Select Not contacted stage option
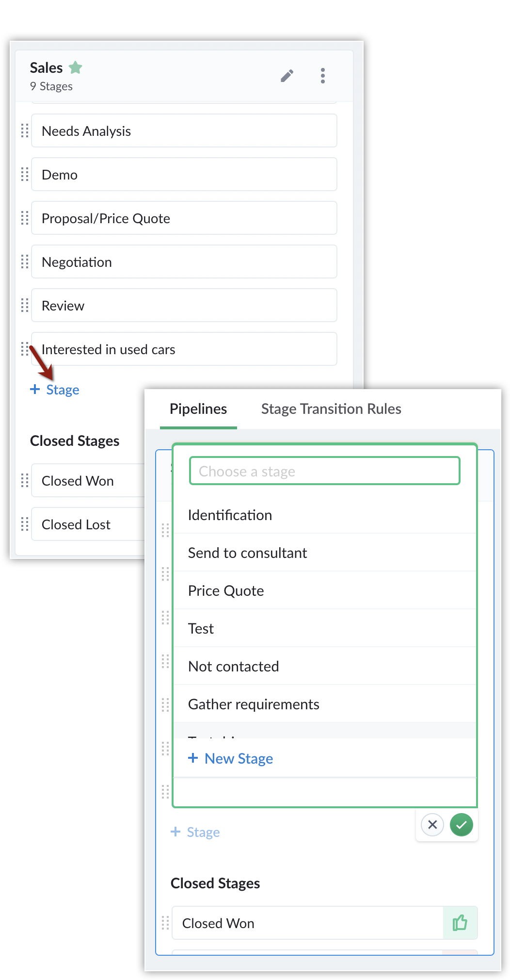The image size is (510, 980). [233, 667]
